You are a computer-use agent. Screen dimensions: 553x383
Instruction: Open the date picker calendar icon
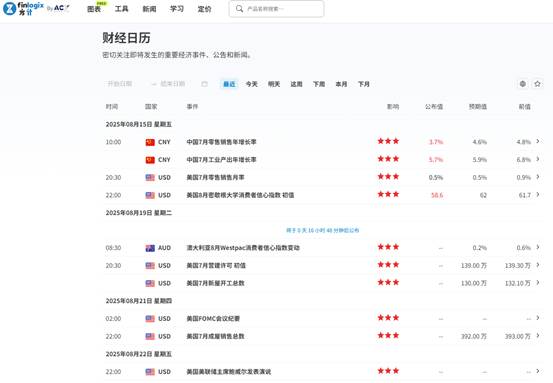click(x=205, y=84)
